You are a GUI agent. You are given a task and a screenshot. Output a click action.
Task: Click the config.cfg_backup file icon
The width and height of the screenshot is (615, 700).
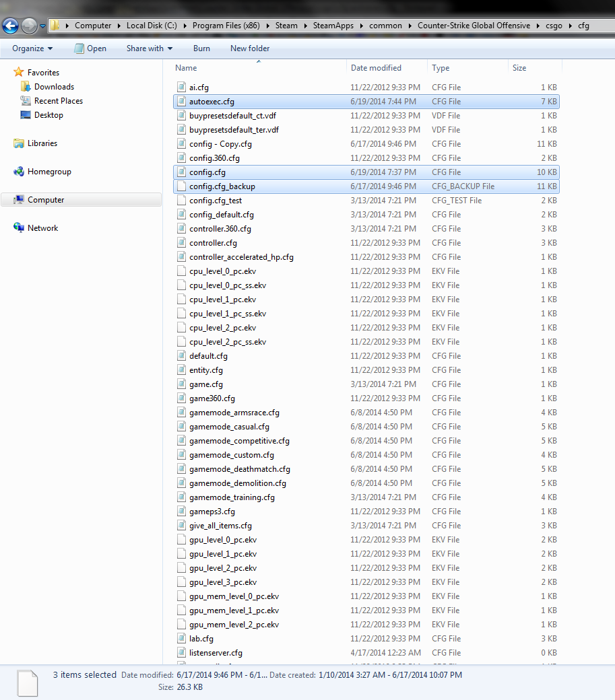pyautogui.click(x=181, y=186)
